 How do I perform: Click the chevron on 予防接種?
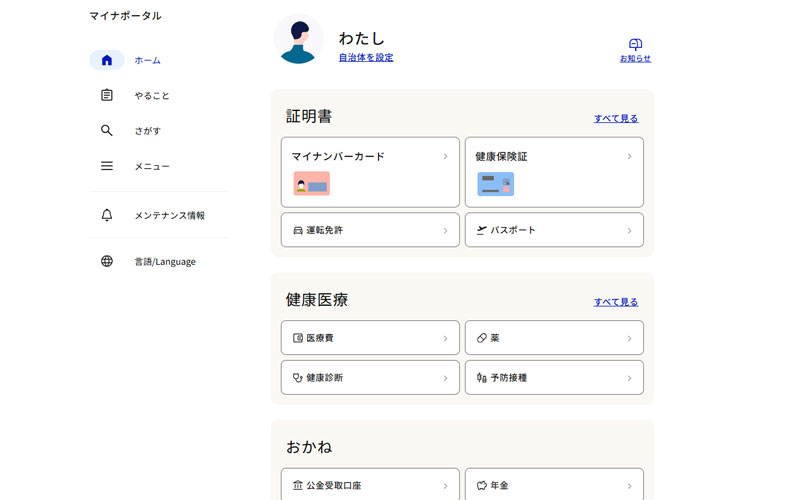point(630,378)
